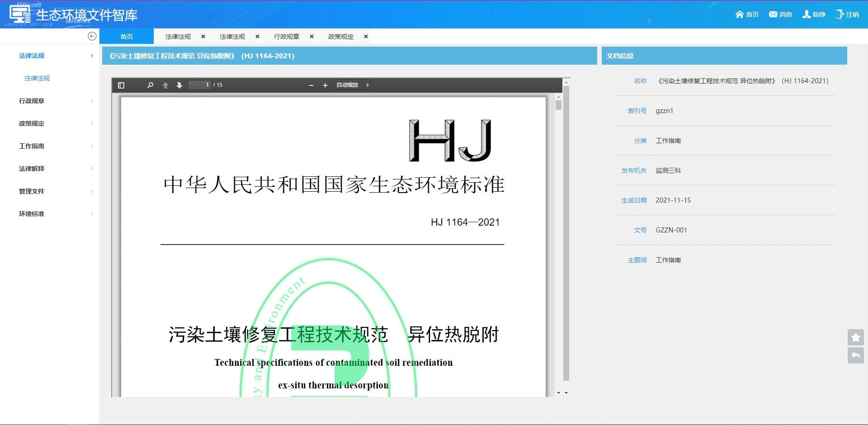Screen dimensions: 868x425
Task: Expand 工作指南 in the sidebar
Action: (32, 146)
